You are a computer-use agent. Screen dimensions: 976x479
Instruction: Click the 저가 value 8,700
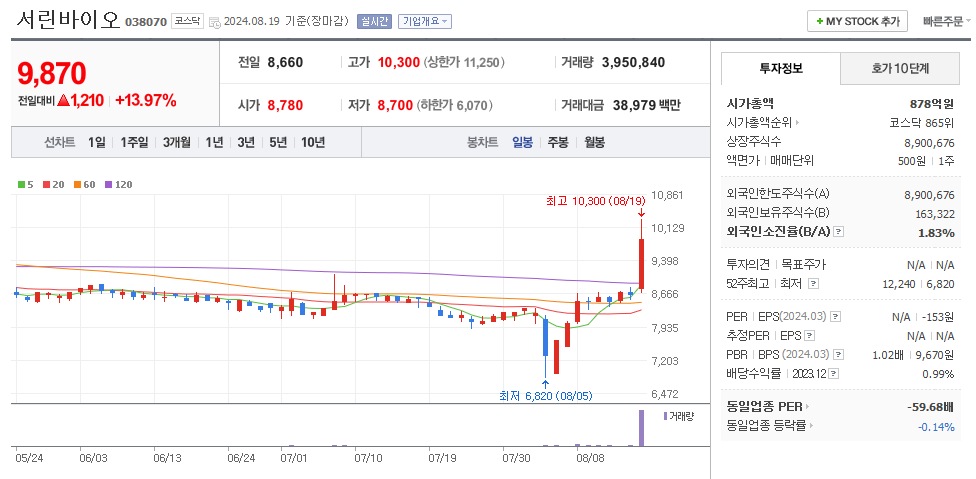pos(395,105)
